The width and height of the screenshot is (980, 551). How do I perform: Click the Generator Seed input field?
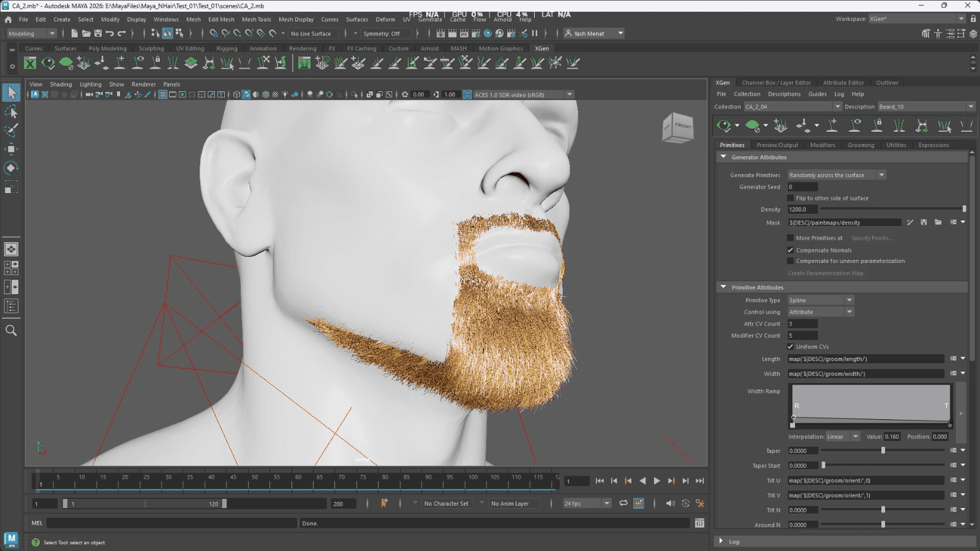(x=802, y=187)
